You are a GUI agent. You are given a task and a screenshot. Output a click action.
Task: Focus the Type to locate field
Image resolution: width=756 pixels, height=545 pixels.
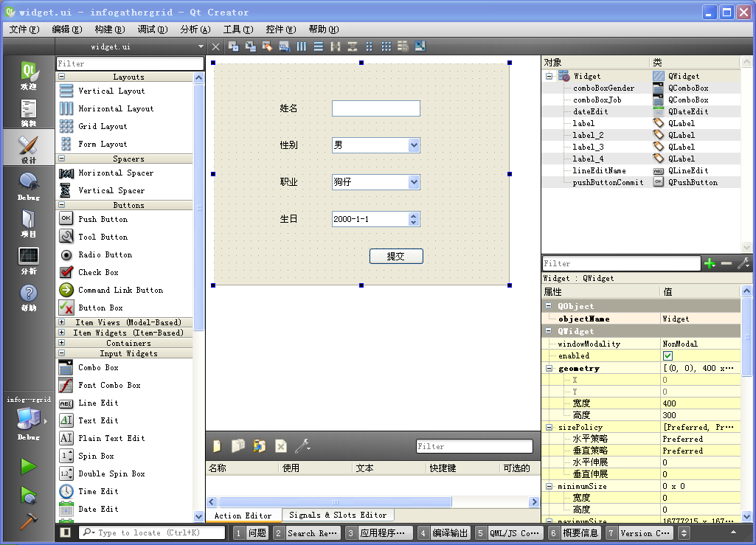tap(153, 532)
